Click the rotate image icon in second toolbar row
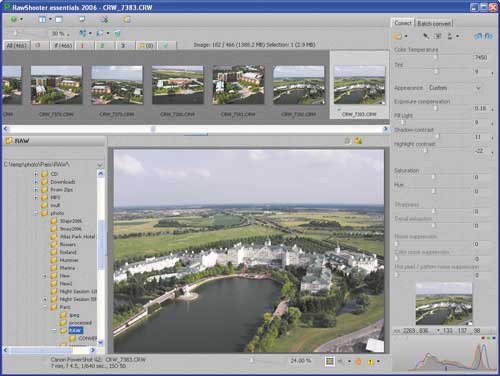 pos(100,33)
